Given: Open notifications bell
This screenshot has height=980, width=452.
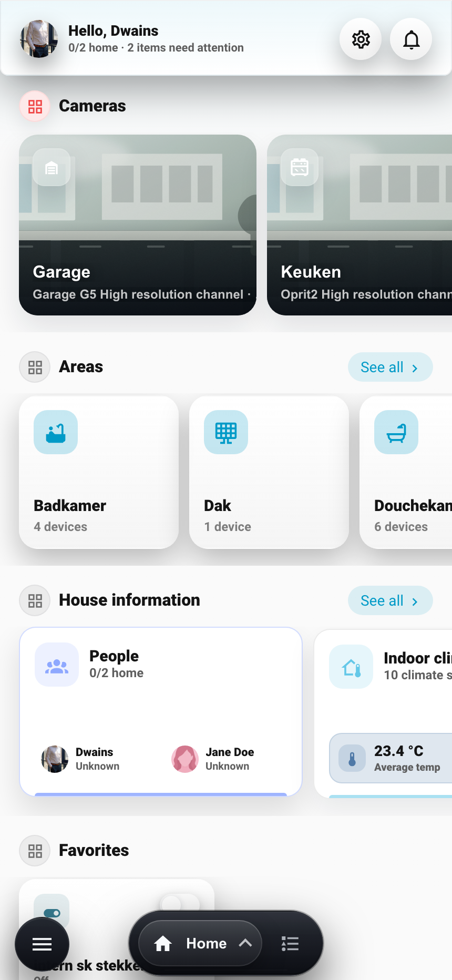Looking at the screenshot, I should (411, 39).
